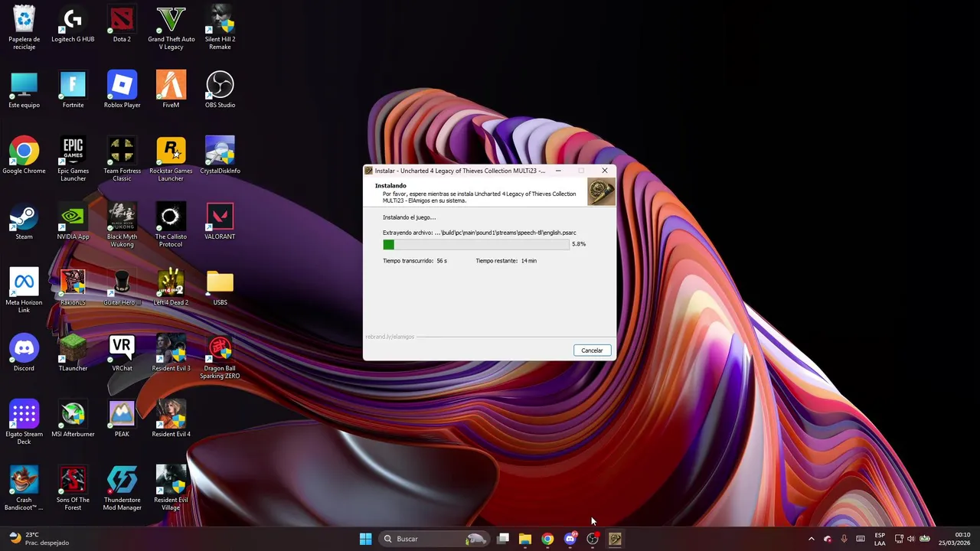Select the Crash Bandicoot desktop shortcut
The width and height of the screenshot is (980, 551).
point(24,488)
